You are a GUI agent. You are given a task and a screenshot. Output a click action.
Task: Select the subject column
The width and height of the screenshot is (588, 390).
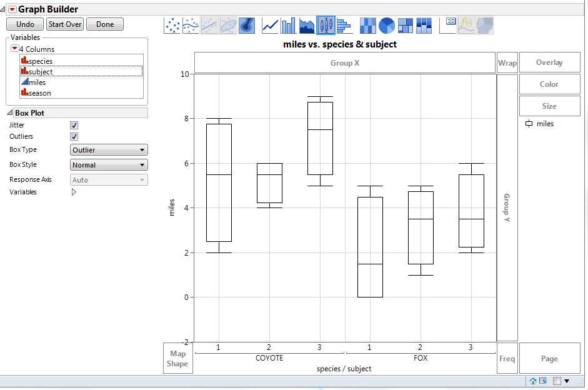(x=81, y=71)
